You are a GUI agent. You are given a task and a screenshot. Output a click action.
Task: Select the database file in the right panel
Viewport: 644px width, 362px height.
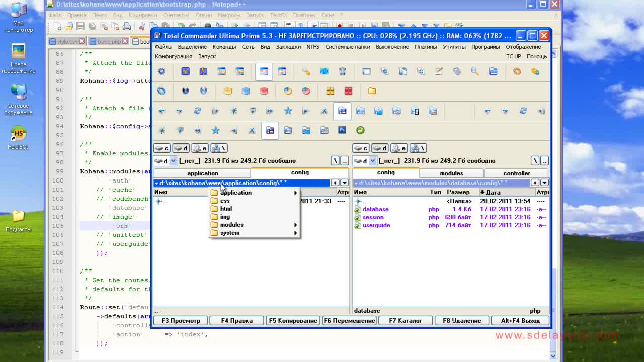tap(375, 209)
